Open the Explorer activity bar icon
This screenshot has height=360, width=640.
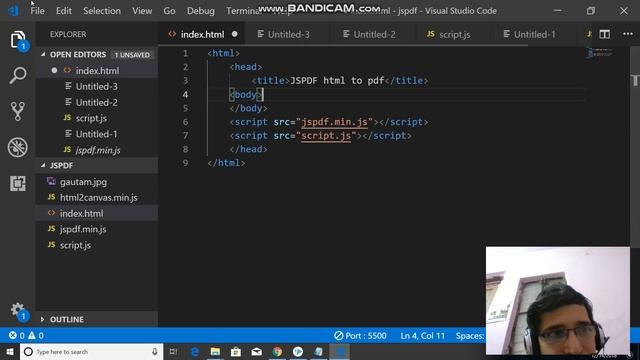18,40
